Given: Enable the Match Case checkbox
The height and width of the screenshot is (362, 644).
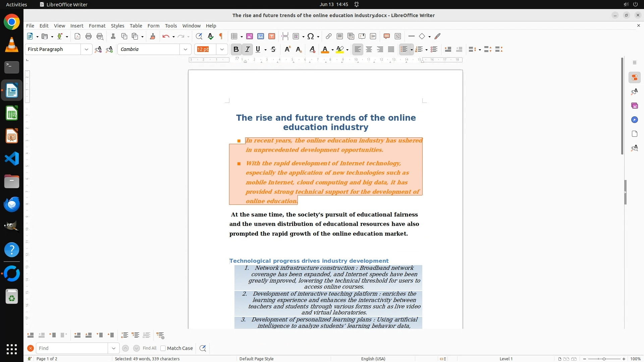Looking at the screenshot, I should click(163, 348).
